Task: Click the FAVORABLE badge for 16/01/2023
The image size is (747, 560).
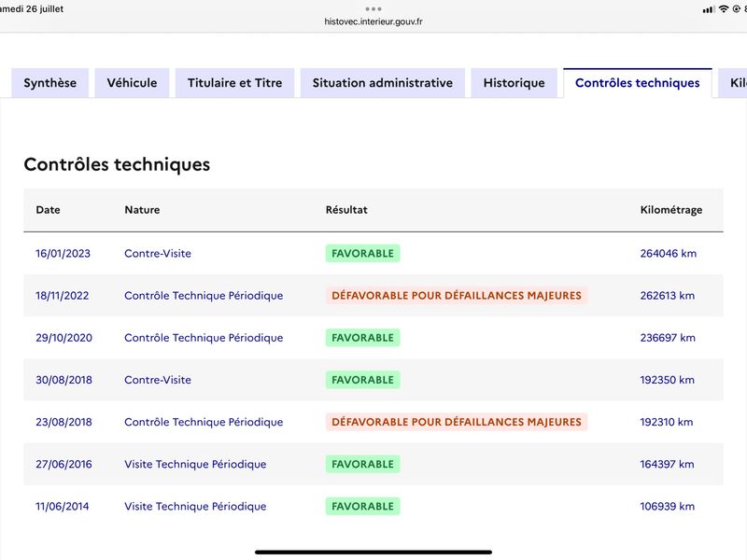Action: pos(362,253)
